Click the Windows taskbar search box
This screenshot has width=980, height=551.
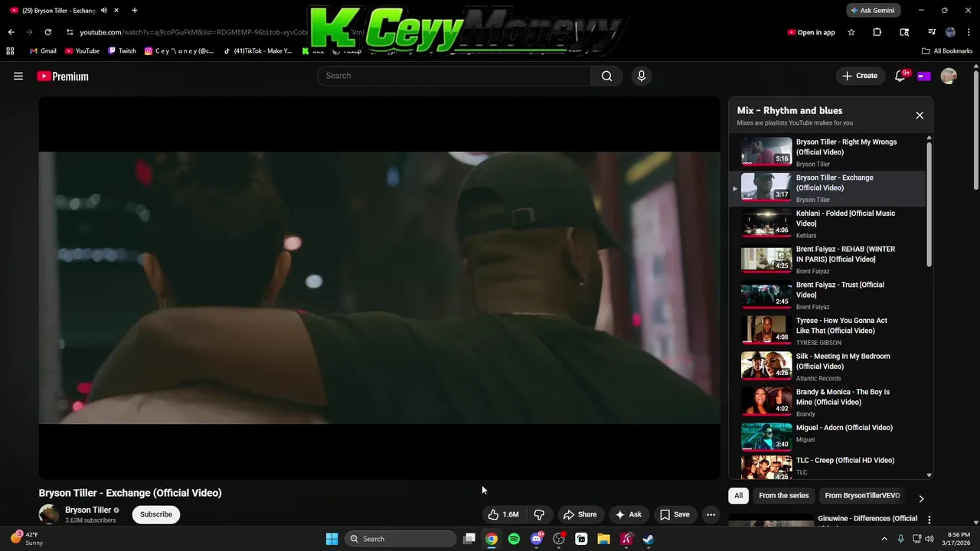400,539
